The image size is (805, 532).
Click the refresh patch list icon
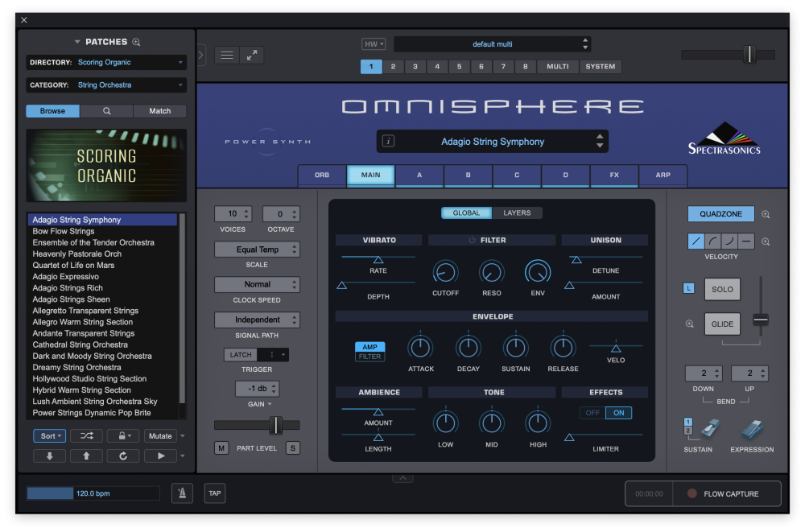tap(123, 456)
